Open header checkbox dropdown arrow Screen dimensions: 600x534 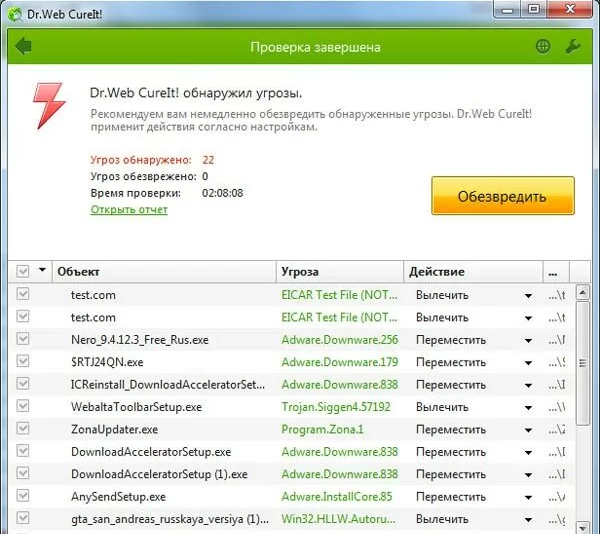coord(42,270)
